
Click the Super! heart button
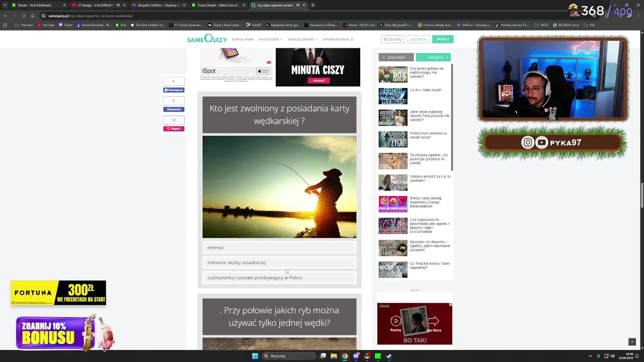[174, 129]
